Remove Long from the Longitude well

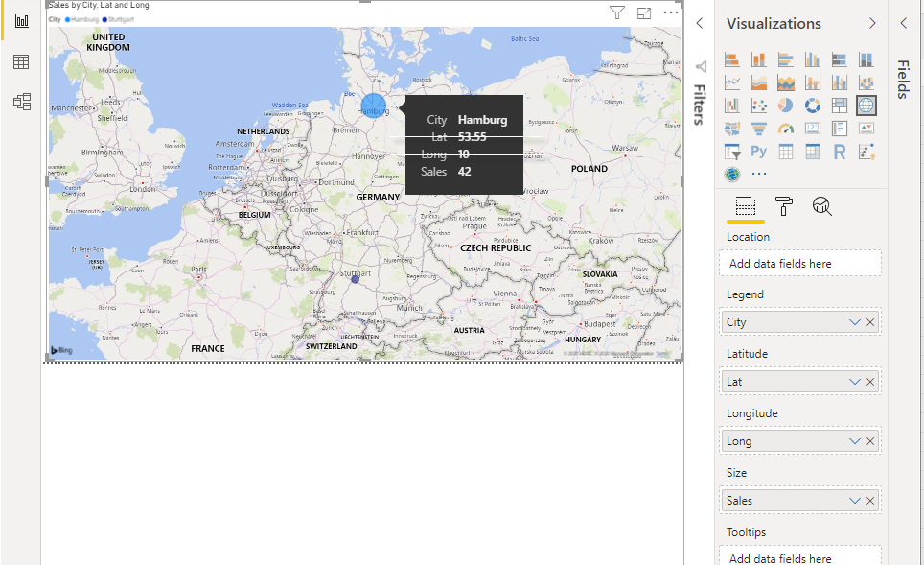tap(870, 441)
